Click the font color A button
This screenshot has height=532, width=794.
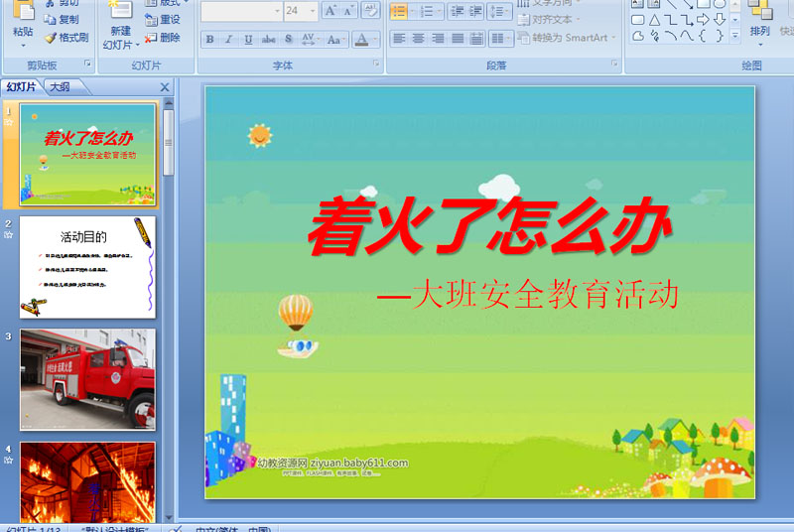click(361, 39)
